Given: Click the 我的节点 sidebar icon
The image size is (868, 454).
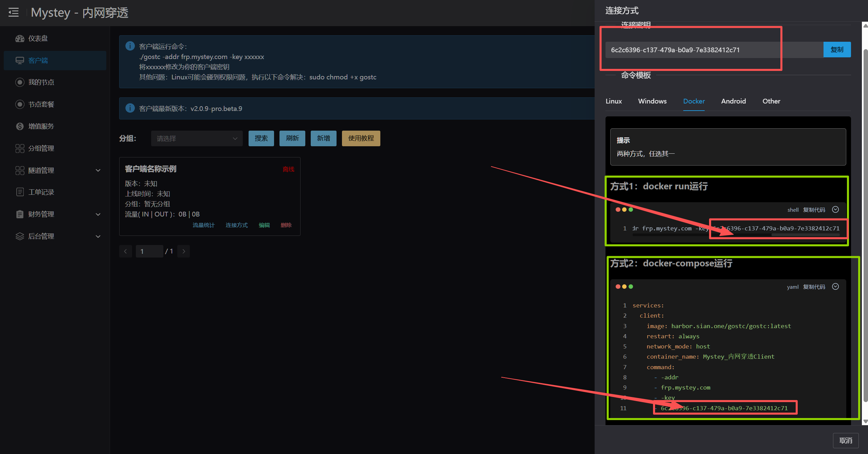Looking at the screenshot, I should [20, 82].
